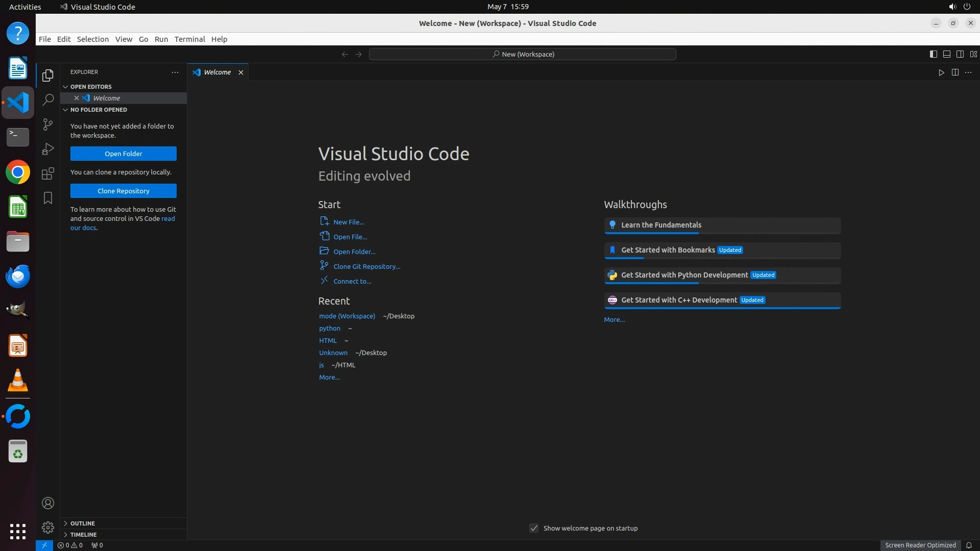Screen dimensions: 980x551
Task: Expand the Timeline section
Action: (83, 535)
